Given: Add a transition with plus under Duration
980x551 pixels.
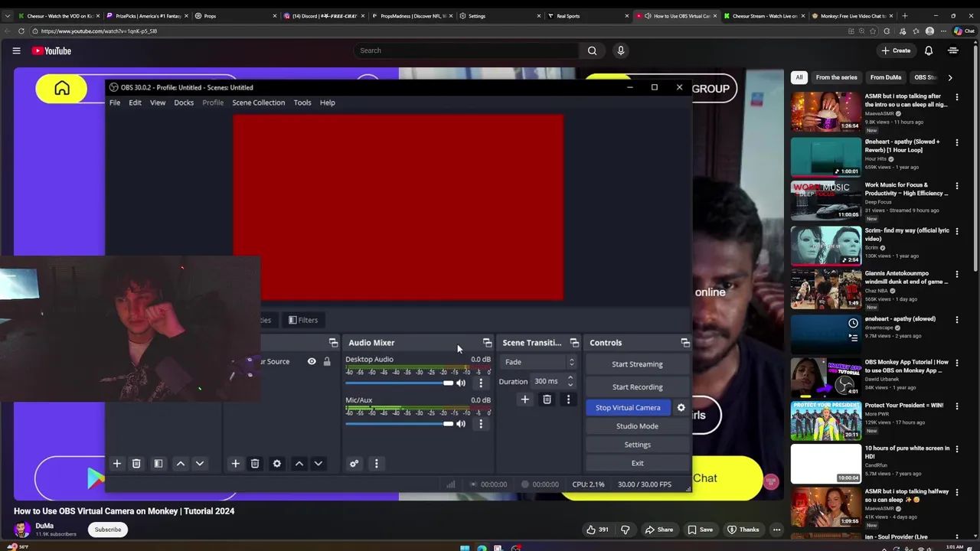Looking at the screenshot, I should click(525, 399).
